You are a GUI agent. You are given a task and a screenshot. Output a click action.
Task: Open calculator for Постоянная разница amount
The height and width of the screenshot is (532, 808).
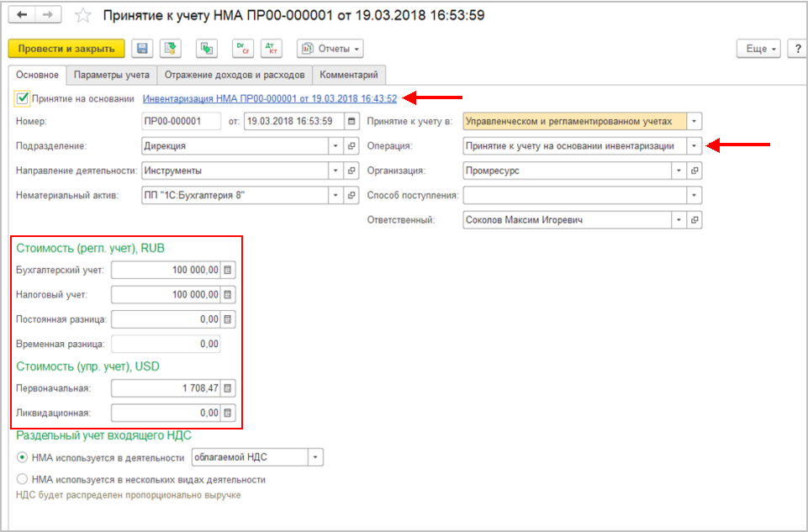[228, 319]
